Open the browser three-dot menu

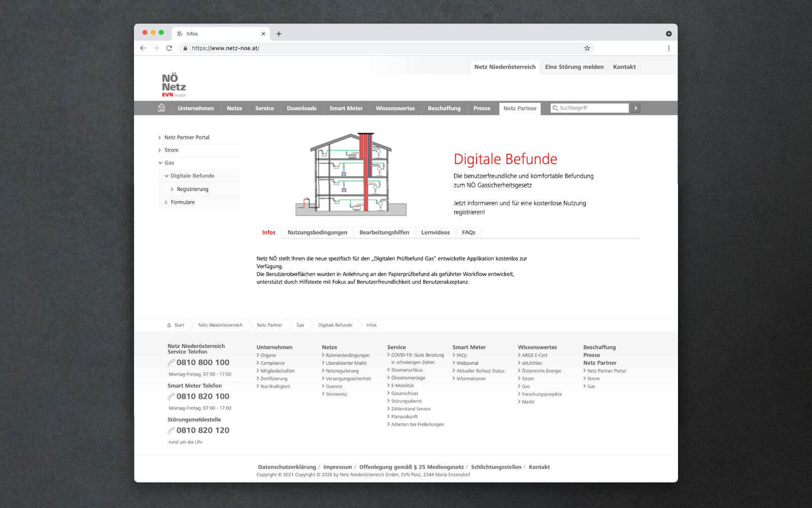click(x=668, y=48)
